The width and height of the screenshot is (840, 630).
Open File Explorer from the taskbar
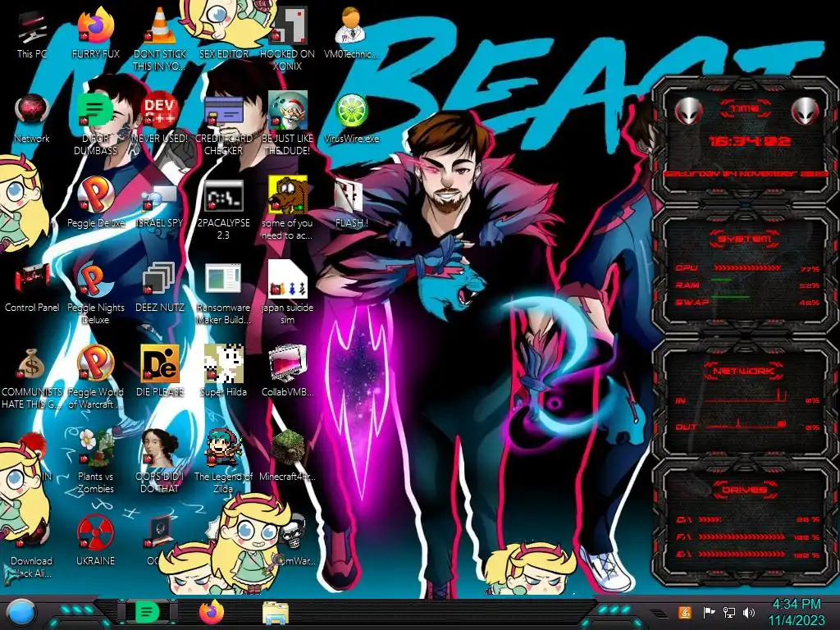[x=276, y=614]
